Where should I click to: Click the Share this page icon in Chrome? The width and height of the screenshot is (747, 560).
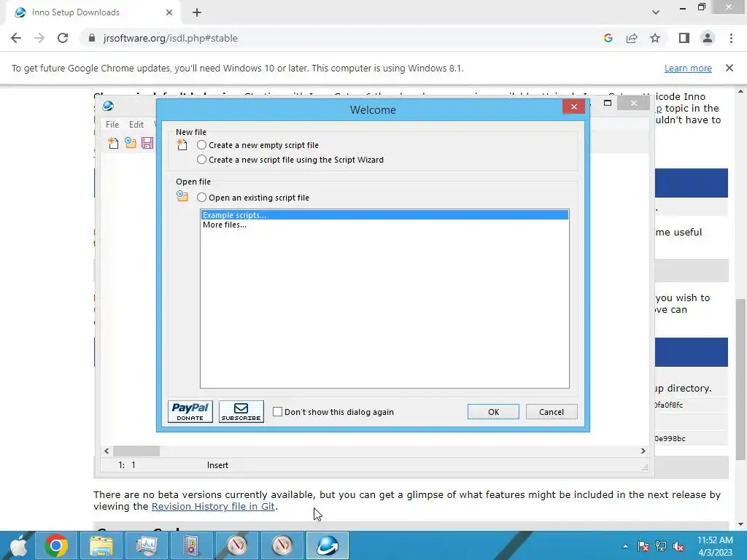click(x=632, y=38)
